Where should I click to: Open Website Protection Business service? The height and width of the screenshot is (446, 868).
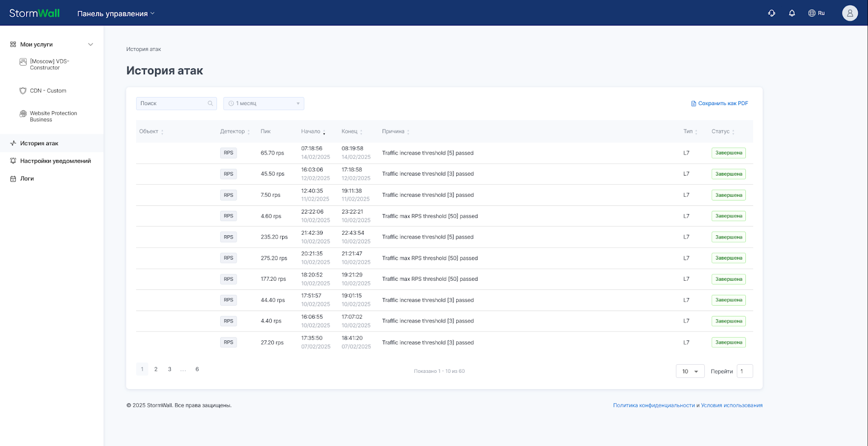click(53, 116)
